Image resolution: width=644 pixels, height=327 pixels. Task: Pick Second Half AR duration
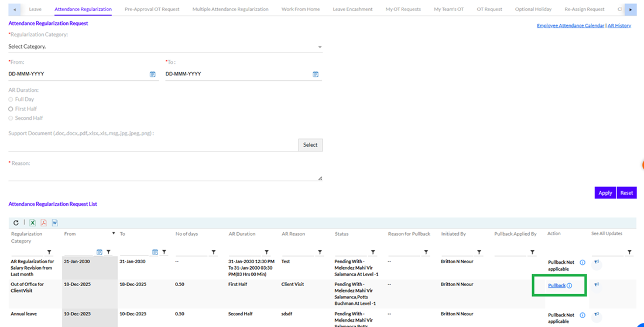point(11,118)
